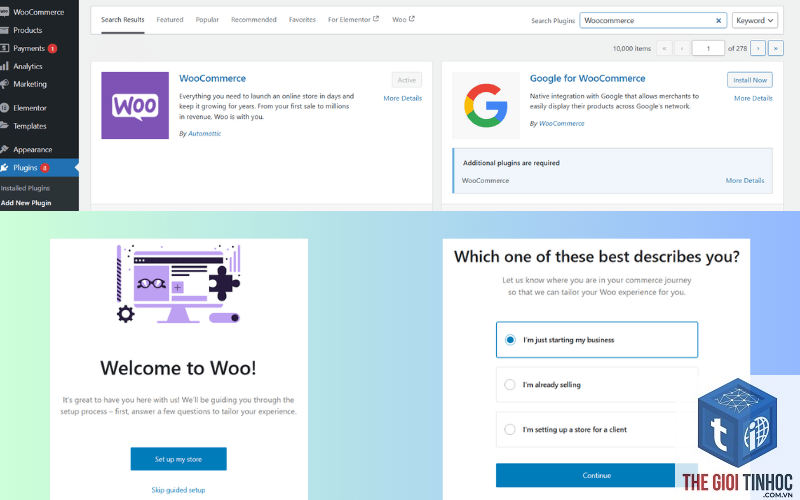Screen dimensions: 800x500
Task: Open Templates folder icon
Action: click(x=5, y=126)
